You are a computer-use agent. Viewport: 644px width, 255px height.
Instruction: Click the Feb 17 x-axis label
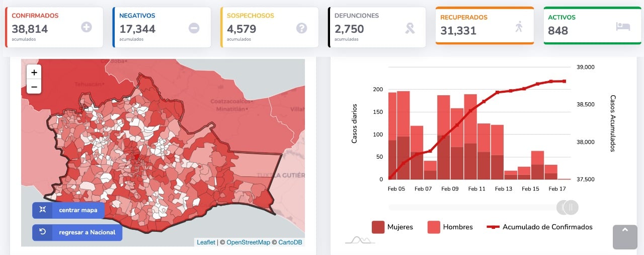pyautogui.click(x=557, y=189)
